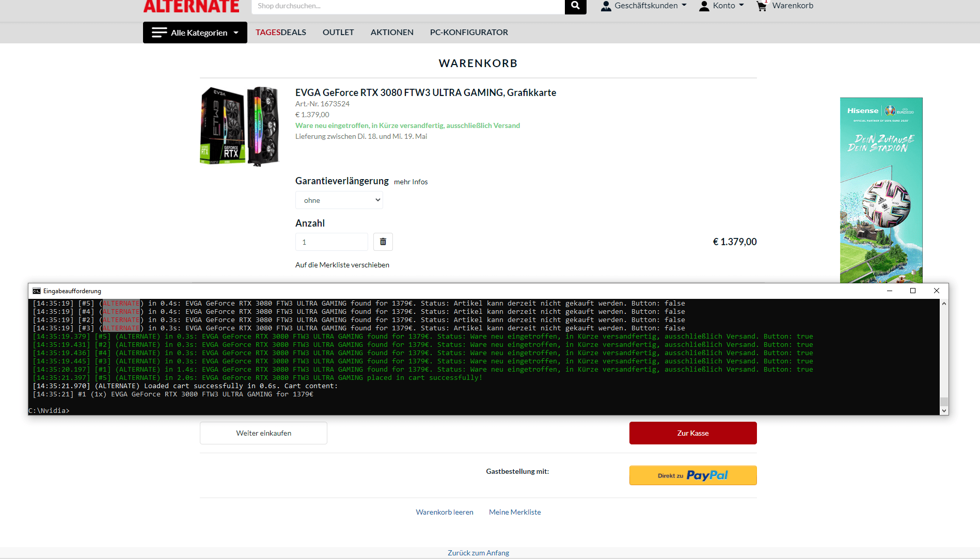
Task: Click the Shop durchsuchen search field
Action: (408, 6)
